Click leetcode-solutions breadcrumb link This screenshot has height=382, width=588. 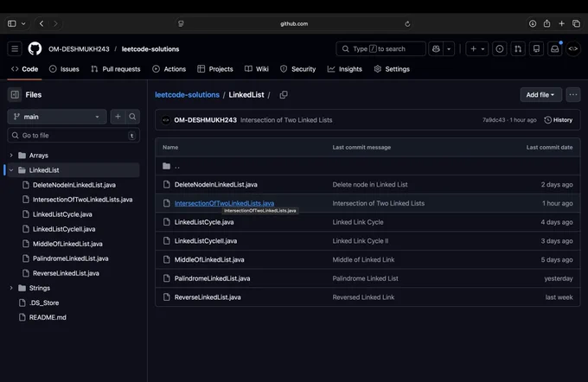pos(187,95)
